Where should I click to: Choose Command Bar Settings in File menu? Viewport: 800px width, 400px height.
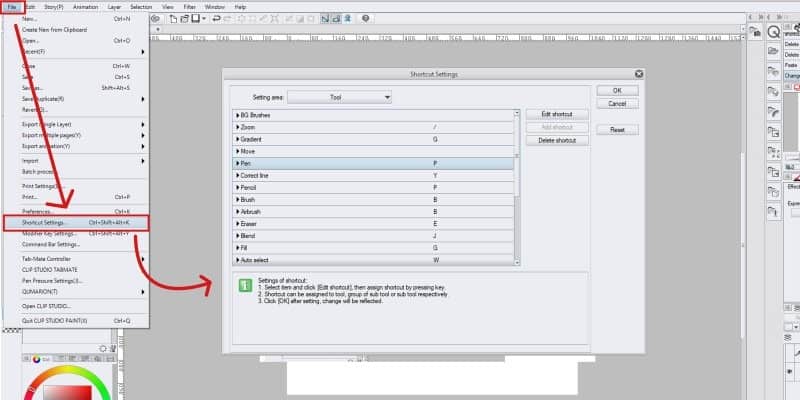tap(76, 244)
